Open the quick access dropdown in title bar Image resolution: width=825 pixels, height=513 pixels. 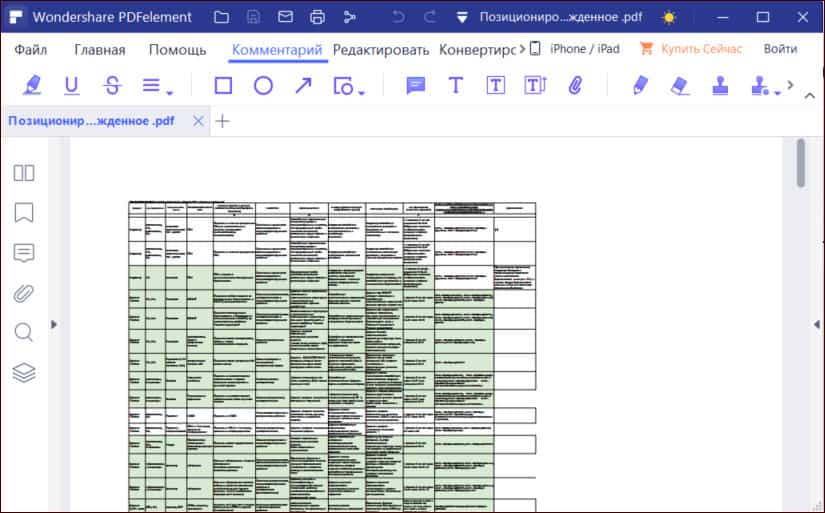(462, 18)
